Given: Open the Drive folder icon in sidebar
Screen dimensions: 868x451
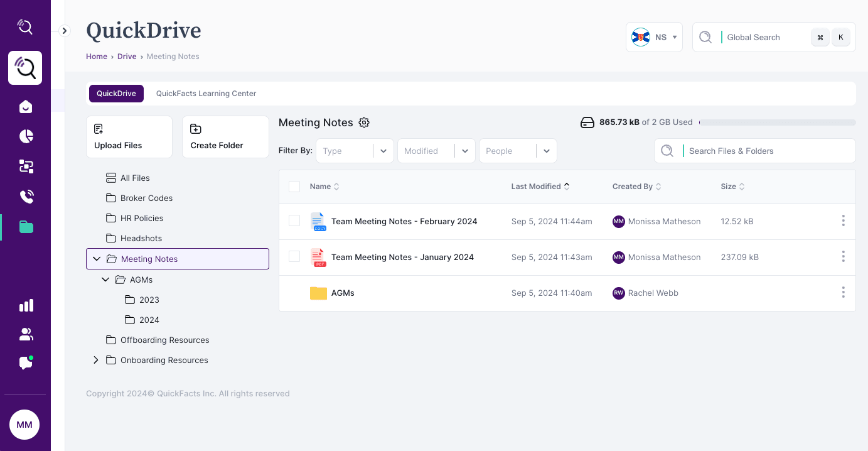Looking at the screenshot, I should tap(26, 227).
